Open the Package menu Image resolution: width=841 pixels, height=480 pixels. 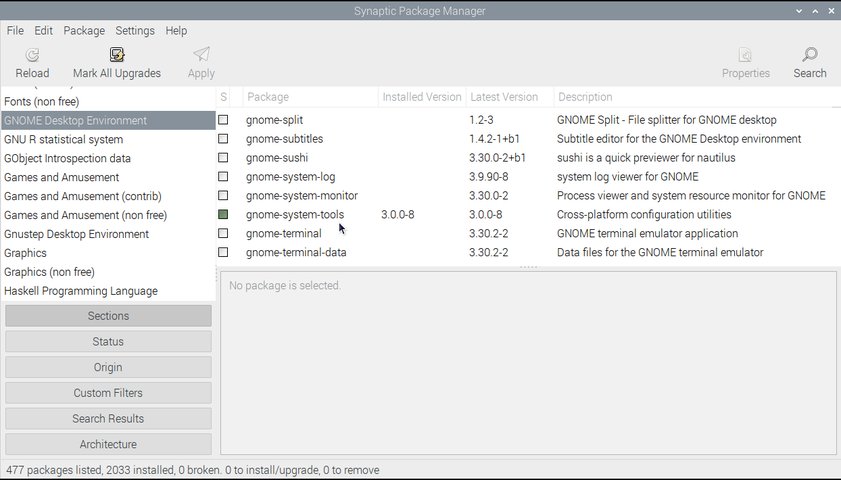(84, 31)
